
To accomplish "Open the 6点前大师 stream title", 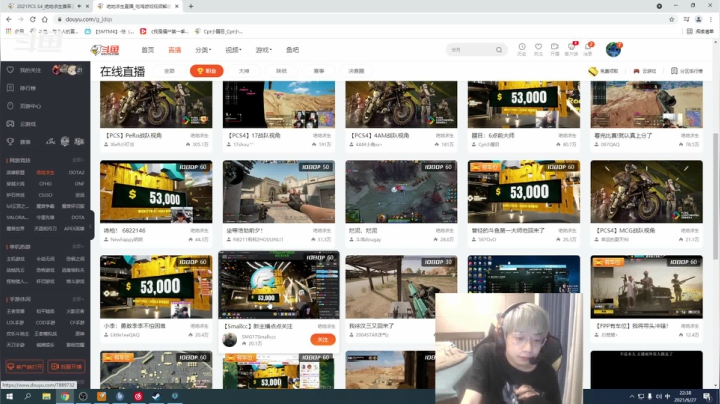I will click(493, 135).
